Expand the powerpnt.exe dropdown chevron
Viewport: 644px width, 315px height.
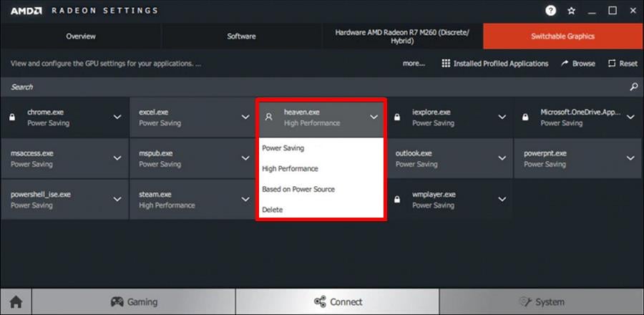(x=630, y=158)
